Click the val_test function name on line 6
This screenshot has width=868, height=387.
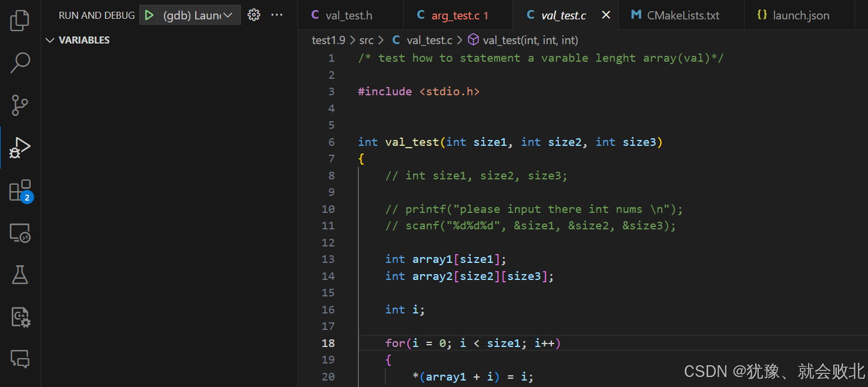(412, 142)
